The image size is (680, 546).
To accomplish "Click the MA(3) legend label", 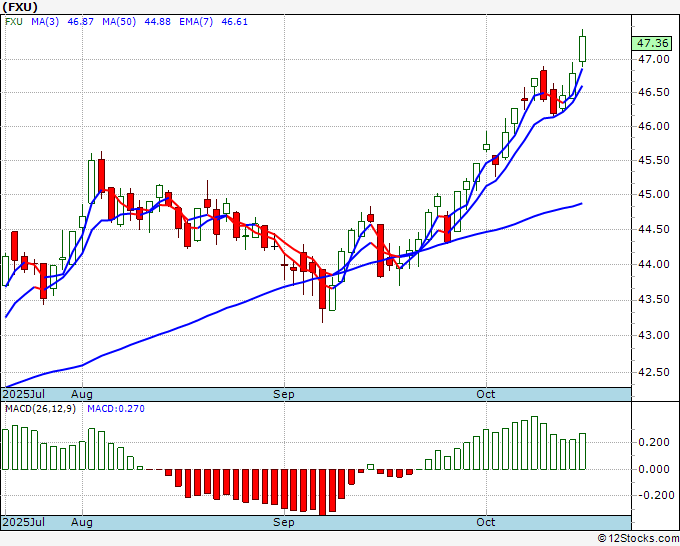I will (x=45, y=22).
